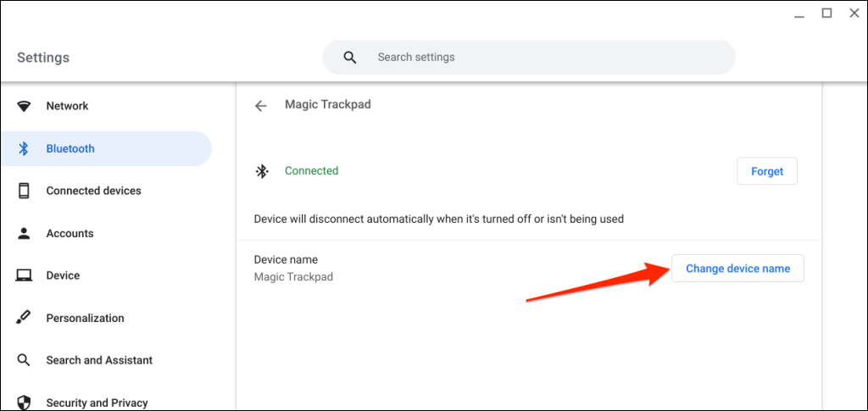Click the Security and Privacy shield icon
Viewport: 868px width, 411px height.
(x=24, y=403)
